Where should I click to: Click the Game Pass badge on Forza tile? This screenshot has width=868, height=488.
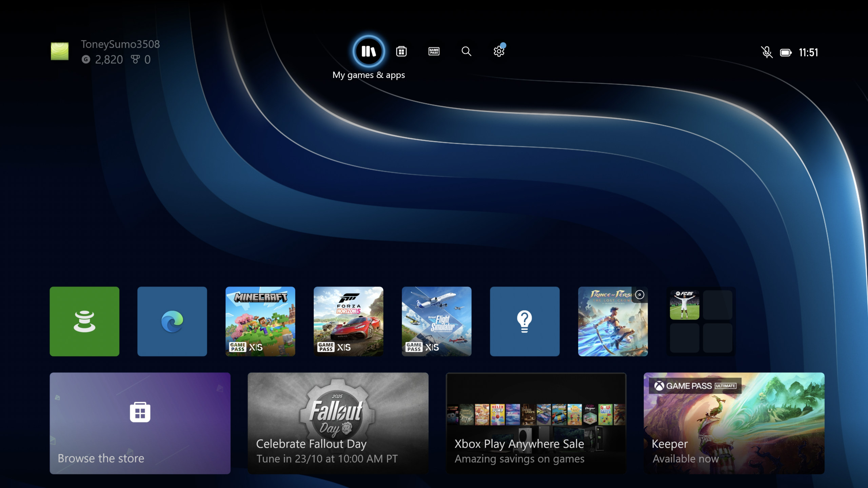point(326,347)
